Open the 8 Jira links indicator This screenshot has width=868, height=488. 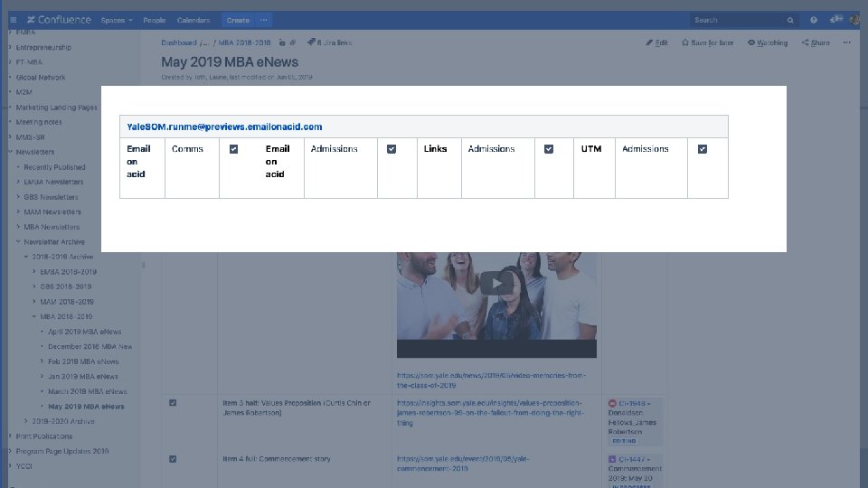click(329, 42)
